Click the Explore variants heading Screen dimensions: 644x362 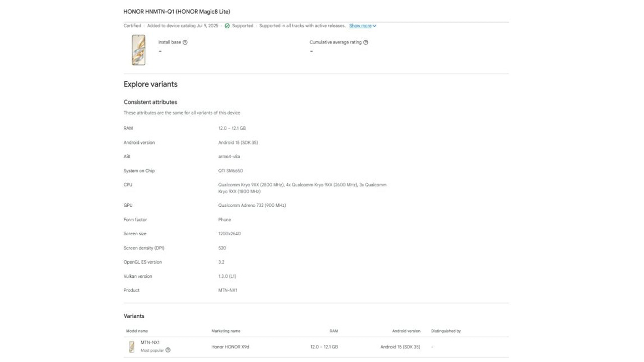[x=150, y=84]
